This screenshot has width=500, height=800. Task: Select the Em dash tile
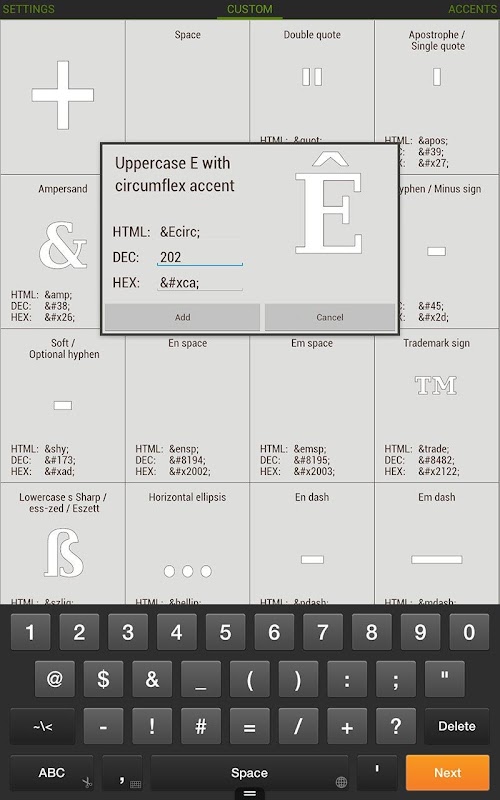click(437, 543)
